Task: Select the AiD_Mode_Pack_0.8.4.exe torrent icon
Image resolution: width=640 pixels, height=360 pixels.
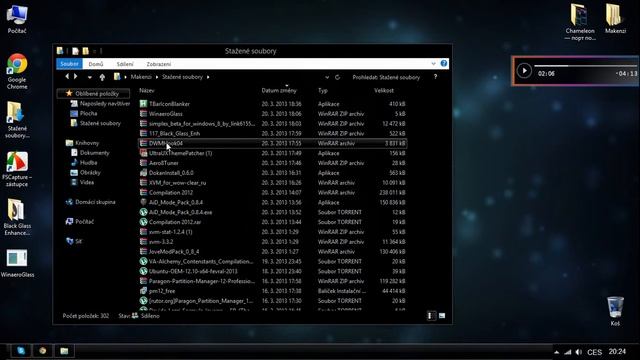Action: [143, 212]
